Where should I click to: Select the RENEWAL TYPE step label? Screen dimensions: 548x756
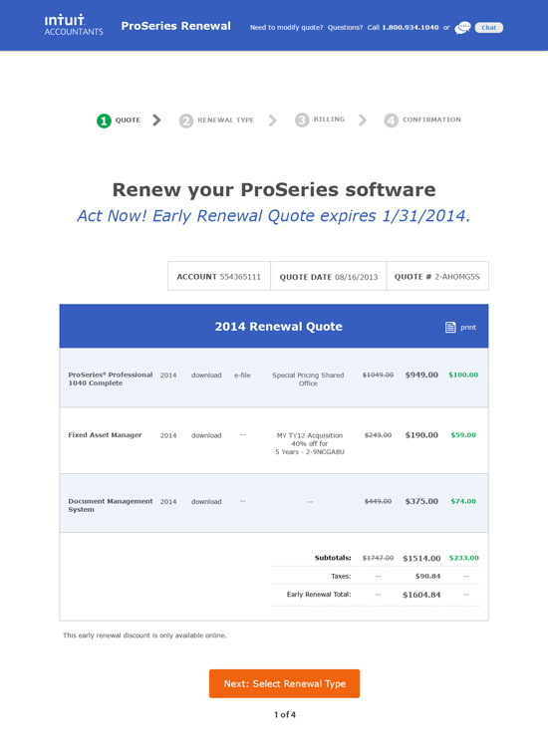[x=226, y=121]
